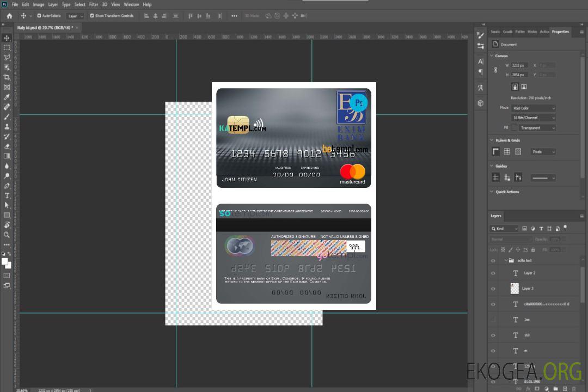
Task: Toggle Show Transform Controls checkbox
Action: click(x=92, y=16)
